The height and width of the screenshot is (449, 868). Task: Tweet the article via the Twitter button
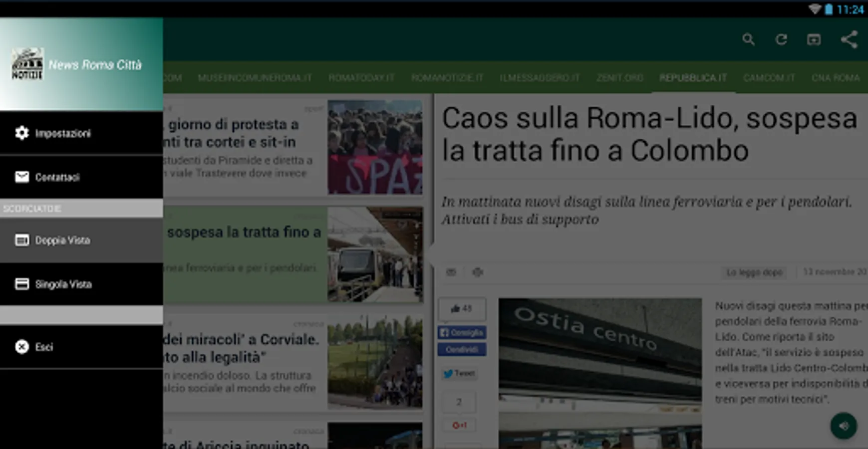[x=459, y=373]
